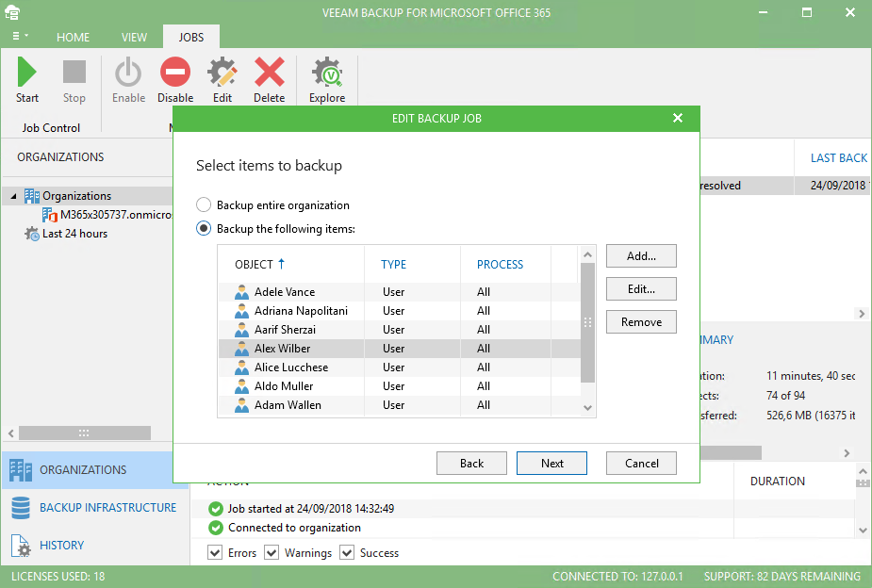
Task: Click the items list scroll up arrow
Action: [x=588, y=254]
